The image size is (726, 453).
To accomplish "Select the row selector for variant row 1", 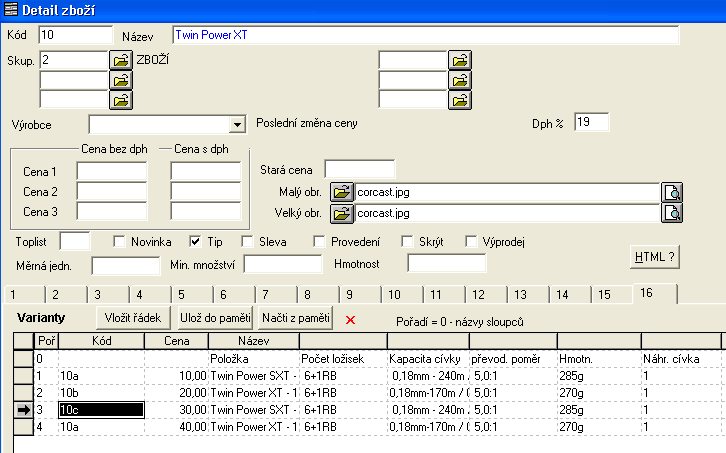I will pos(24,376).
